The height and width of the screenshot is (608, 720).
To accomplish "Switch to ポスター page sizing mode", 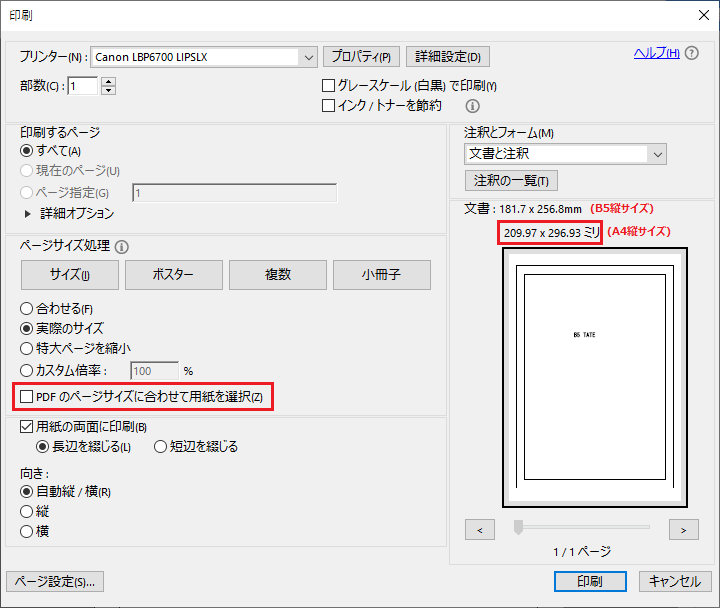I will click(x=174, y=275).
